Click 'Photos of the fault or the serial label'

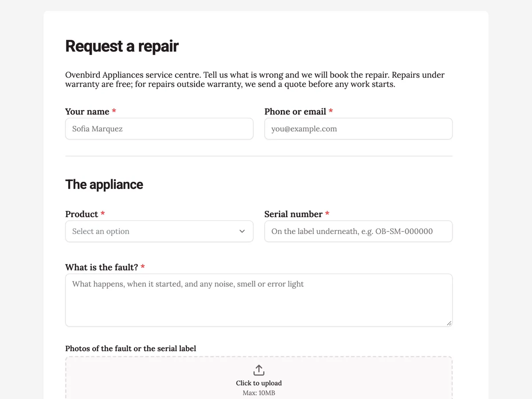(x=131, y=348)
